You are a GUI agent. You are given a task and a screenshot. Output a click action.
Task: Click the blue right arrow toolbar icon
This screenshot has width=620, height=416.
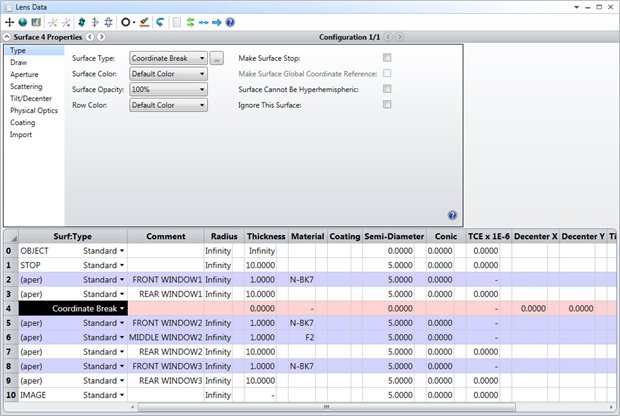point(217,22)
